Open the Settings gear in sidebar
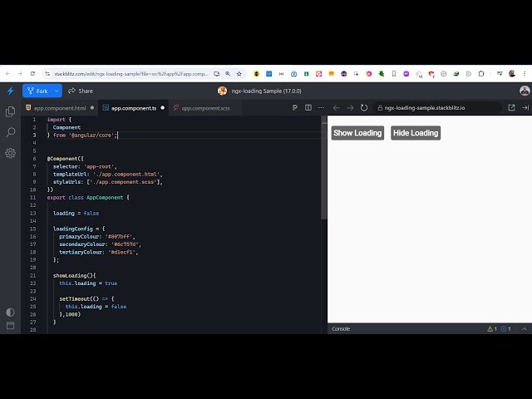 click(x=10, y=153)
